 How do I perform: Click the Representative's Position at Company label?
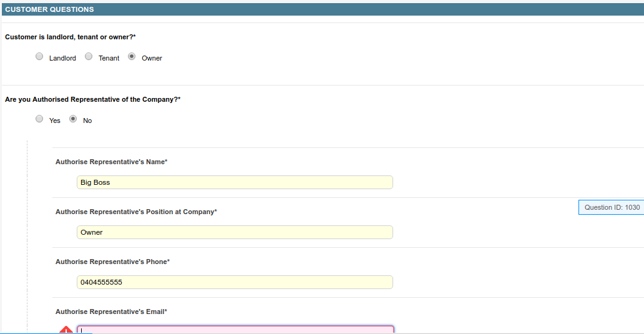point(136,212)
